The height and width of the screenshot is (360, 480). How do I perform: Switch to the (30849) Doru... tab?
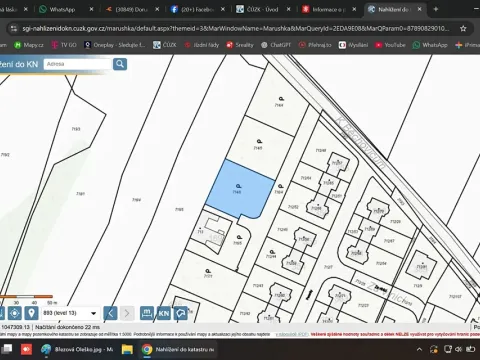coord(131,9)
